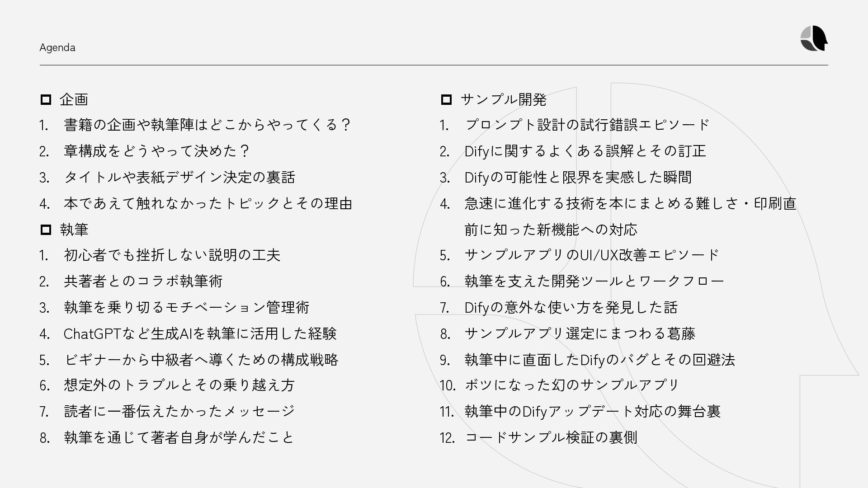Click item 書籍の企画や執筆陣はどこからやってくる?

point(208,125)
